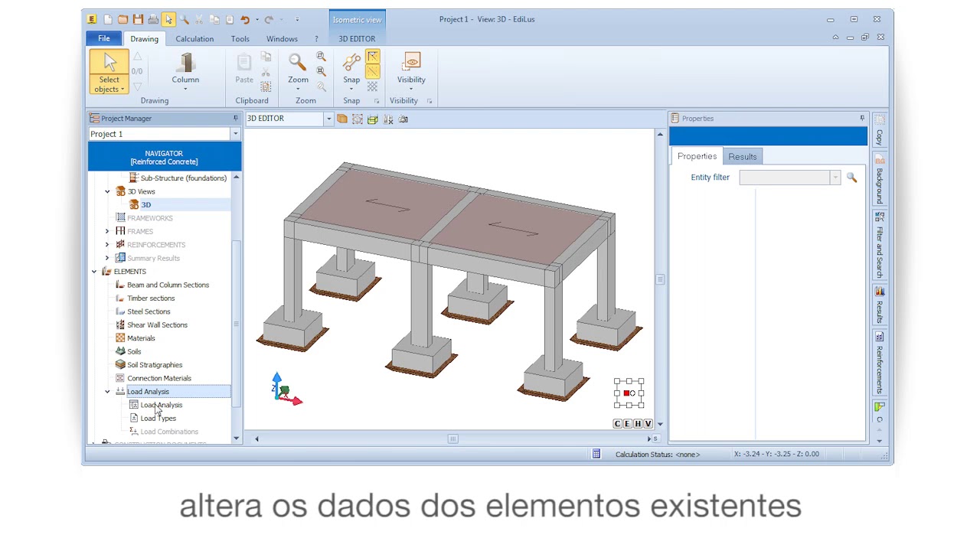This screenshot has width=980, height=551.
Task: Select the Column drawing tool
Action: click(185, 72)
